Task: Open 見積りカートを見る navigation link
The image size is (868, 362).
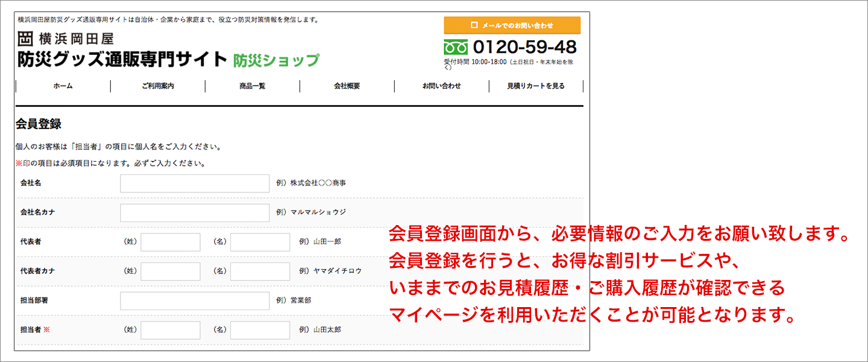Action: coord(536,86)
